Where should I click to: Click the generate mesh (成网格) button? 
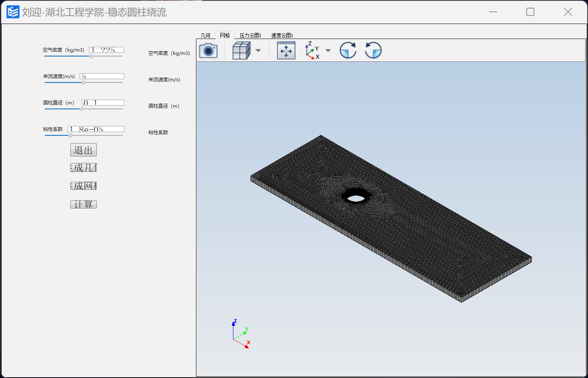(83, 186)
